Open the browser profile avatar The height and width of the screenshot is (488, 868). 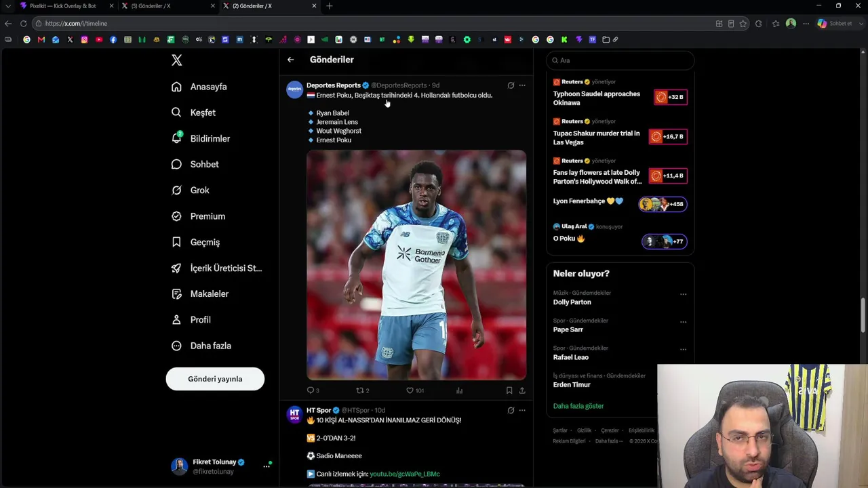[x=791, y=24]
